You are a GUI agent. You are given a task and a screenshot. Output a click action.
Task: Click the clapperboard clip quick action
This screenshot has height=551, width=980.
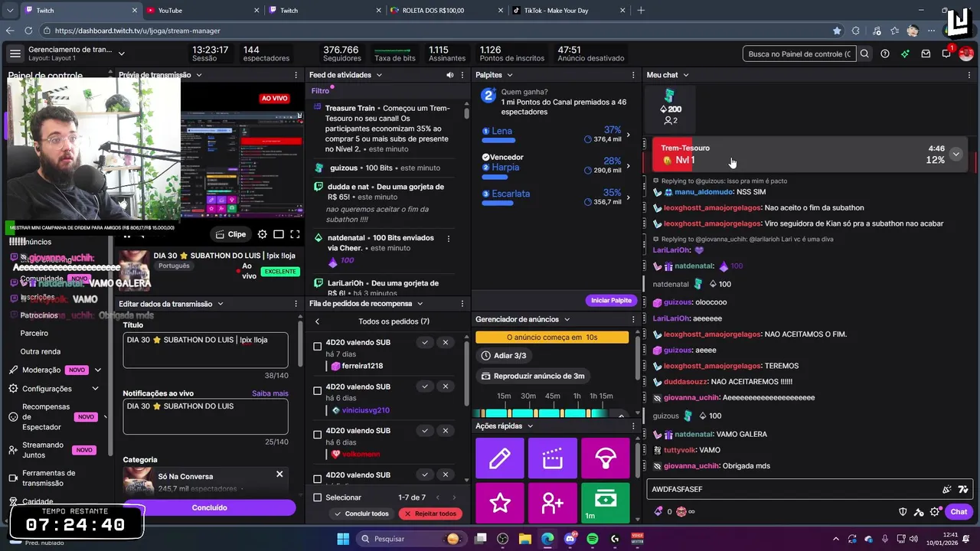click(553, 458)
